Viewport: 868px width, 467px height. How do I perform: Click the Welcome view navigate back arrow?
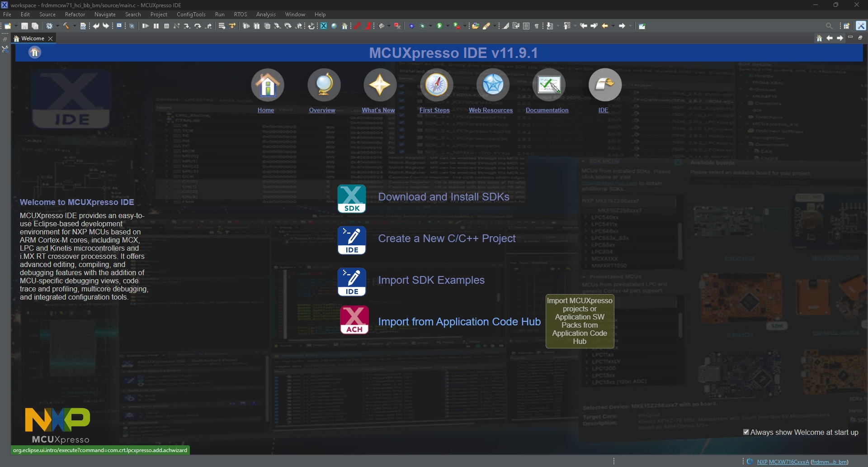point(830,38)
